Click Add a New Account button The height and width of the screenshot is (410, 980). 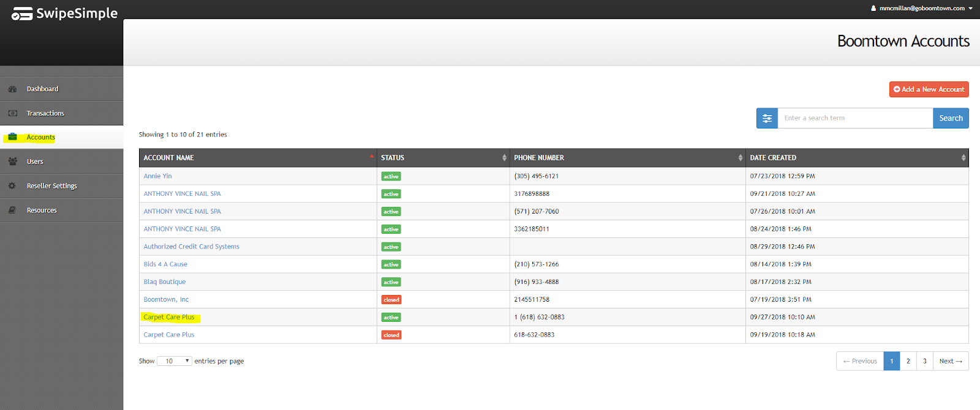pyautogui.click(x=929, y=89)
